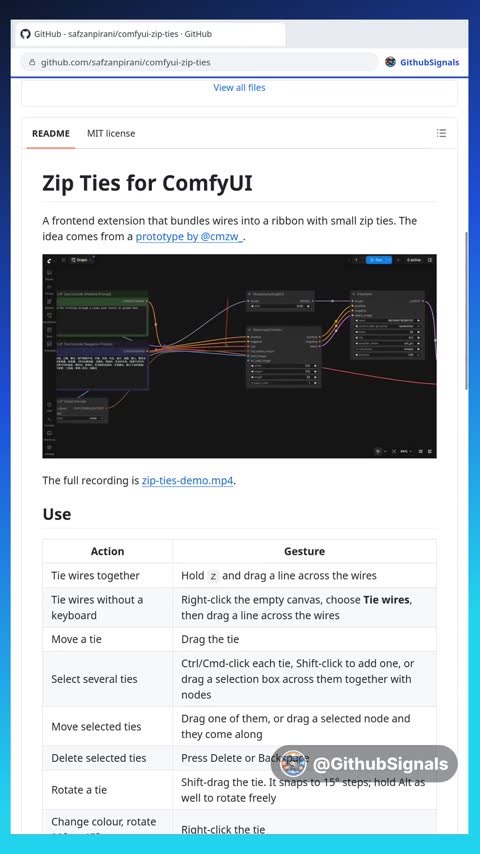480x854 pixels.
Task: Focus the github.com address bar
Action: 199,63
